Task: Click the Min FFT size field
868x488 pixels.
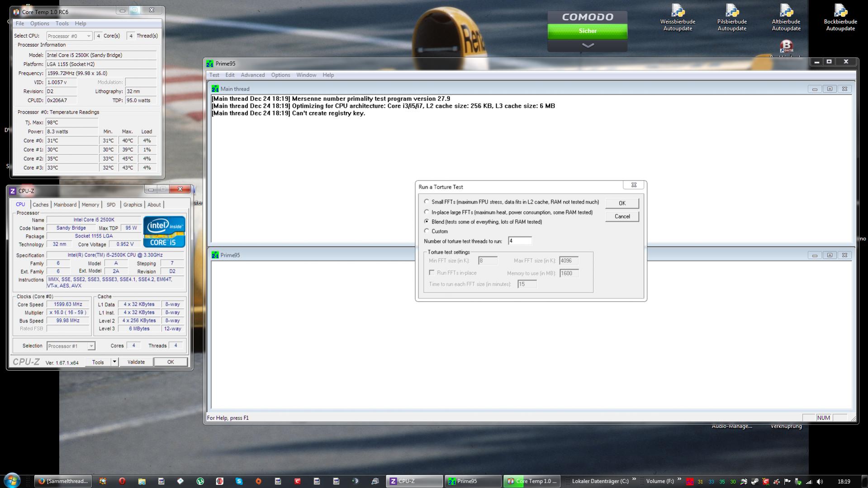Action: pos(488,261)
